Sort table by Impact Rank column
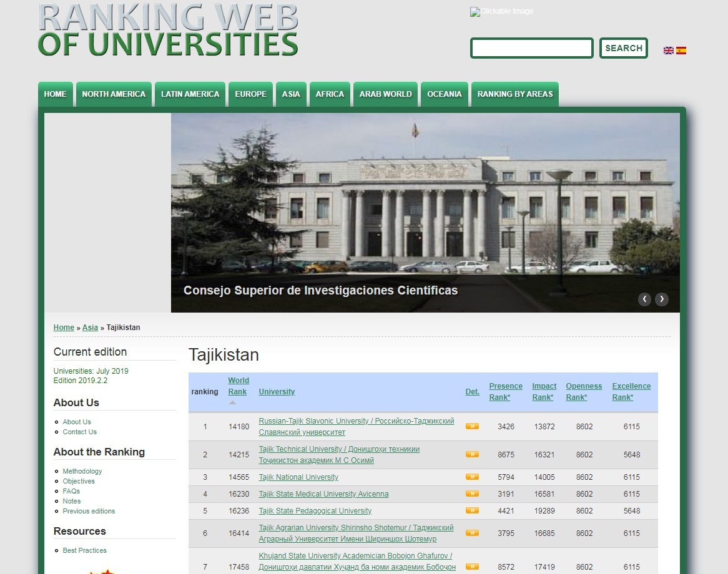The width and height of the screenshot is (728, 574). click(544, 392)
